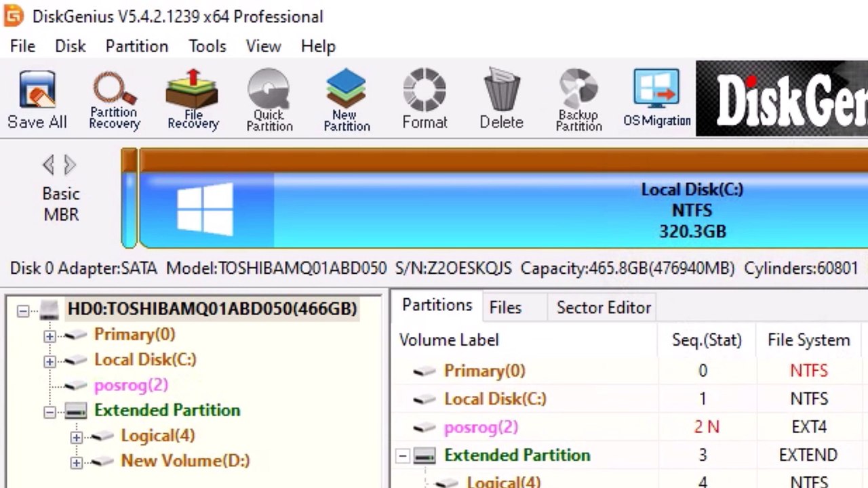Screen dimensions: 868x488
Task: Click the Quick Partition icon
Action: pyautogui.click(x=269, y=100)
